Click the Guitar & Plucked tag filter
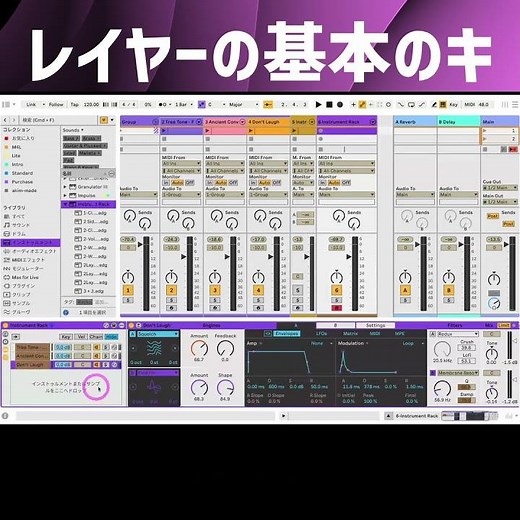520x520 pixels. pyautogui.click(x=85, y=146)
